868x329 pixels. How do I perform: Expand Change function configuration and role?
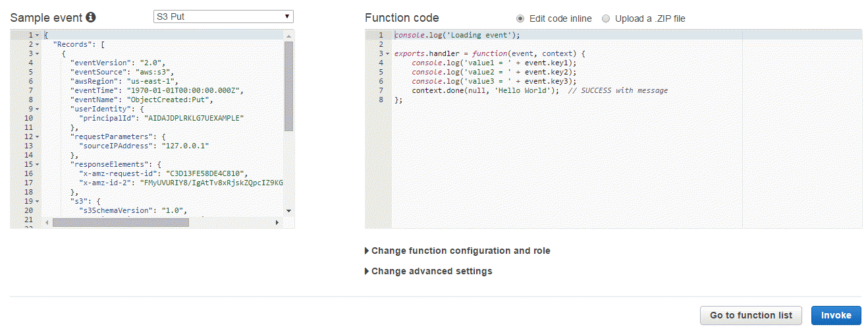coord(458,251)
